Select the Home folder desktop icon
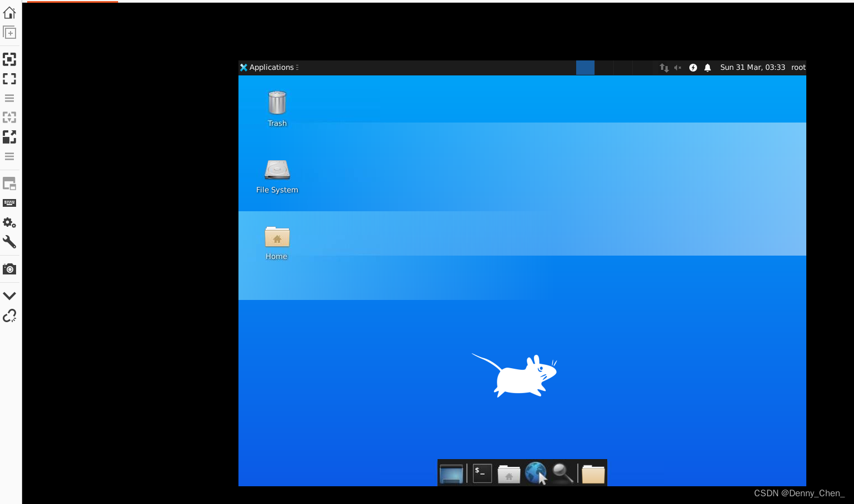 click(x=277, y=242)
